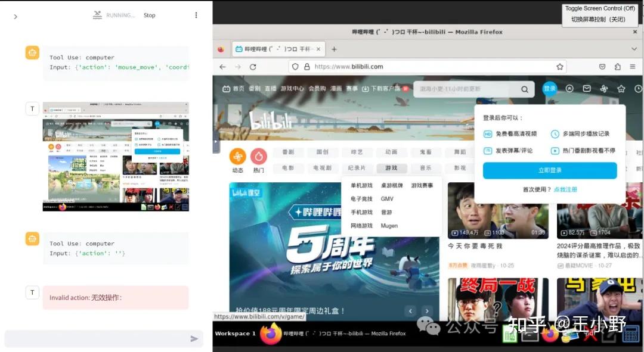Go to the next carousel banner
Viewport: 644px width, 352px height.
click(x=427, y=311)
